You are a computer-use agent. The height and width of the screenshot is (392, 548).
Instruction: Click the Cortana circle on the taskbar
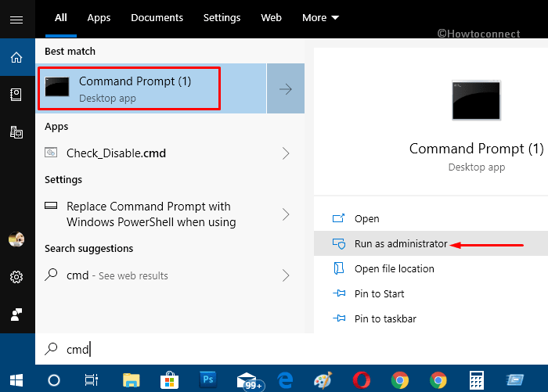coord(54,380)
